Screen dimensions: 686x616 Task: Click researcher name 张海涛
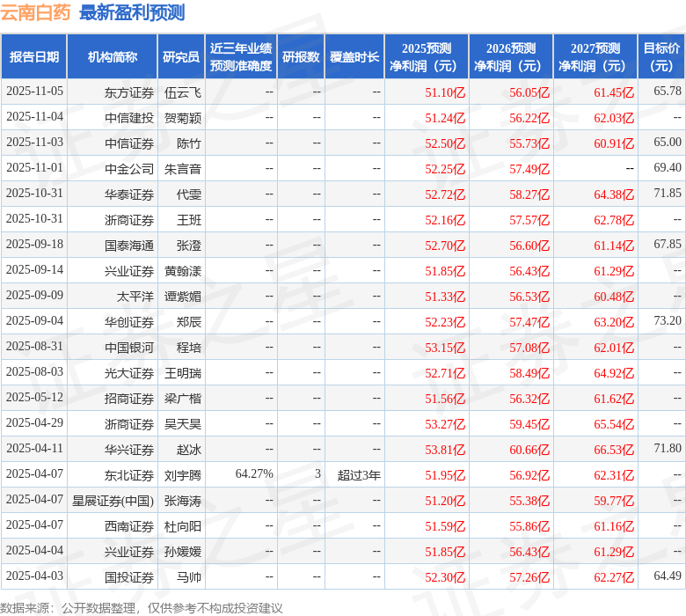(183, 501)
